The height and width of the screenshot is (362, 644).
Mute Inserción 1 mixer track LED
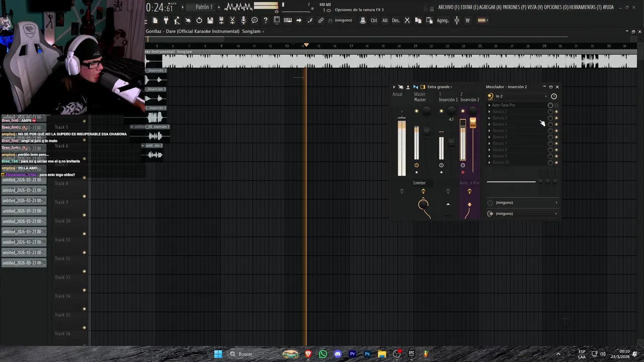coord(441,111)
